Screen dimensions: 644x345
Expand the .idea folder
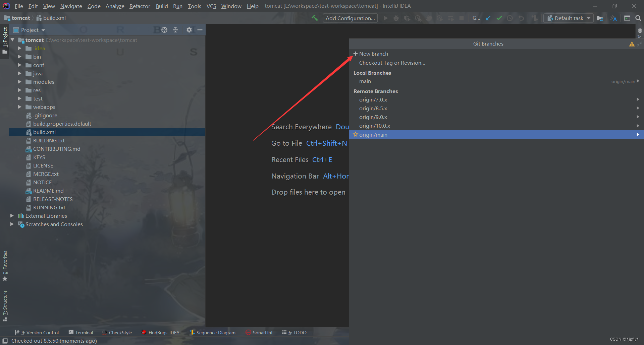click(19, 48)
